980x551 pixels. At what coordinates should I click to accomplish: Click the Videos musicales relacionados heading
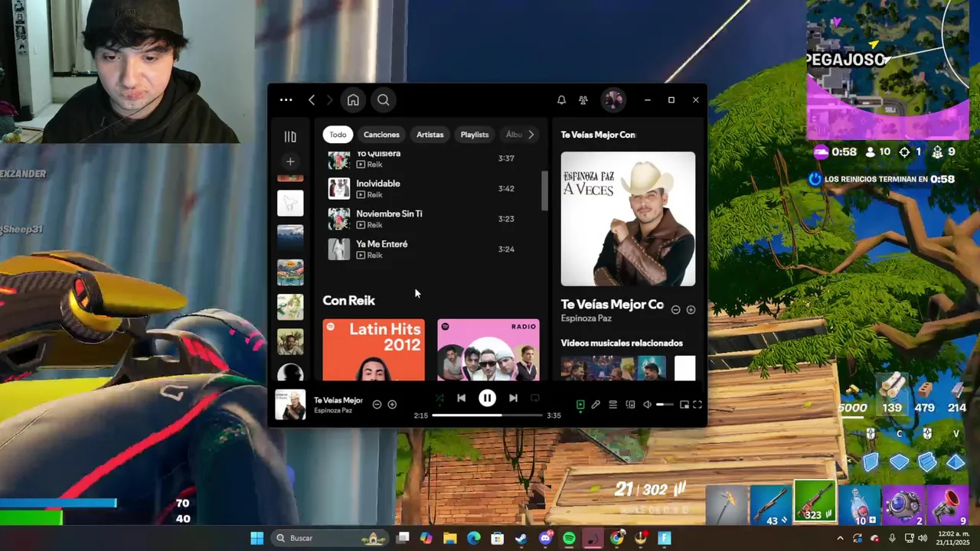tap(622, 343)
